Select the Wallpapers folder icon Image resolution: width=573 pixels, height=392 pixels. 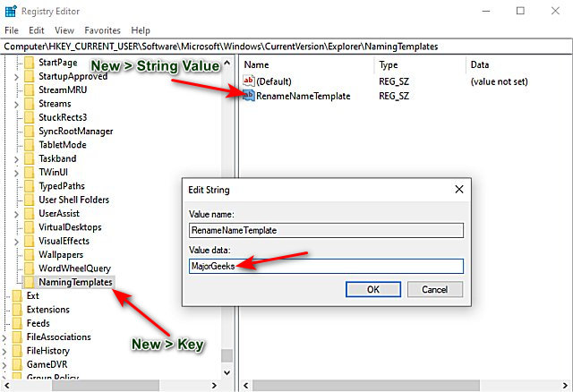click(30, 255)
